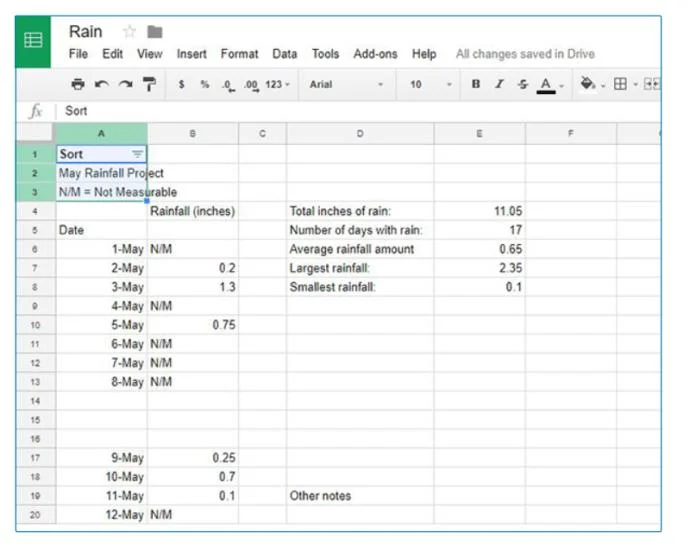Viewport: 690px width, 545px height.
Task: Select column A header
Action: coord(101,133)
